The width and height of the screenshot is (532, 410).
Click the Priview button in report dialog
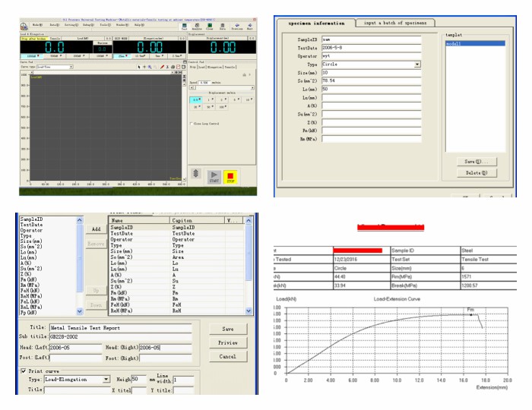pos(228,342)
